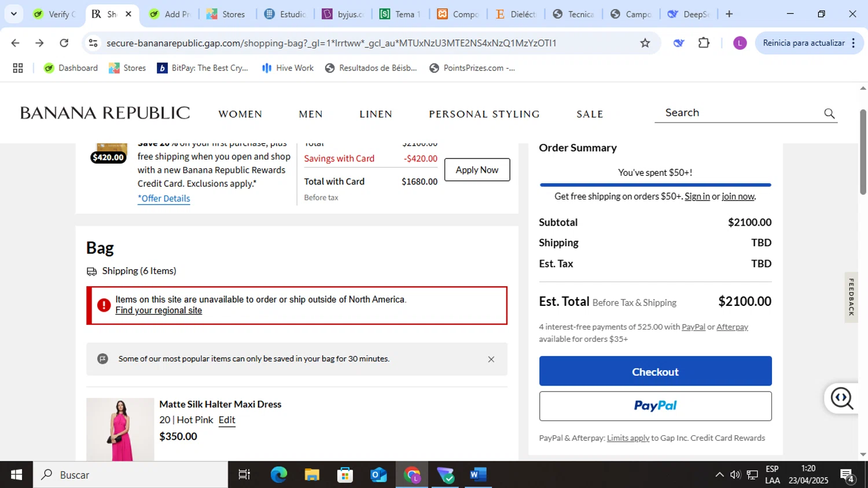Open PERSONAL STYLING menu
The width and height of the screenshot is (868, 488).
point(484,114)
